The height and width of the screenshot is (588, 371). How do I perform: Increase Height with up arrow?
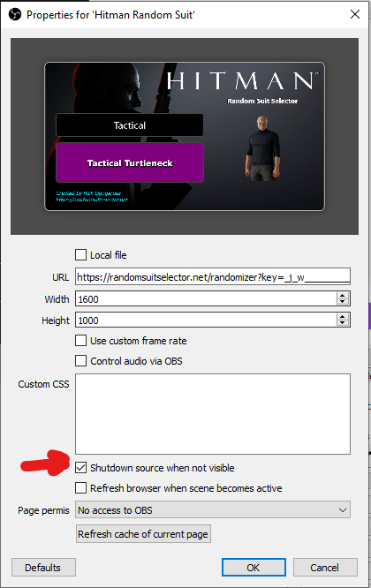pos(342,317)
